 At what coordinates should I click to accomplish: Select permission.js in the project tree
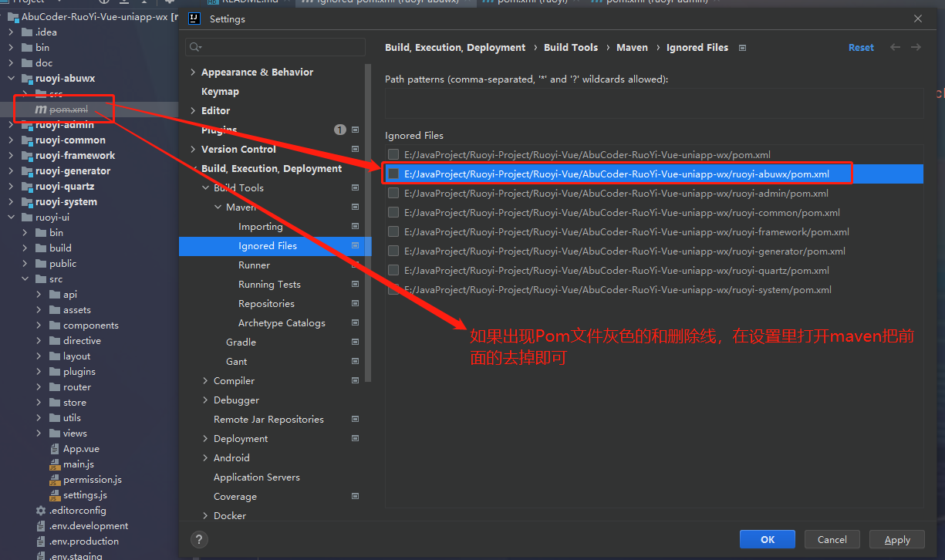tap(93, 480)
